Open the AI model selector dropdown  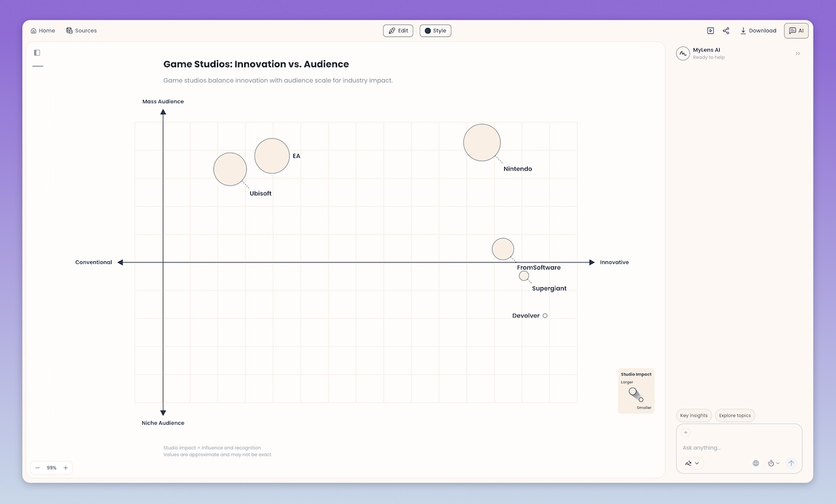[x=692, y=463]
